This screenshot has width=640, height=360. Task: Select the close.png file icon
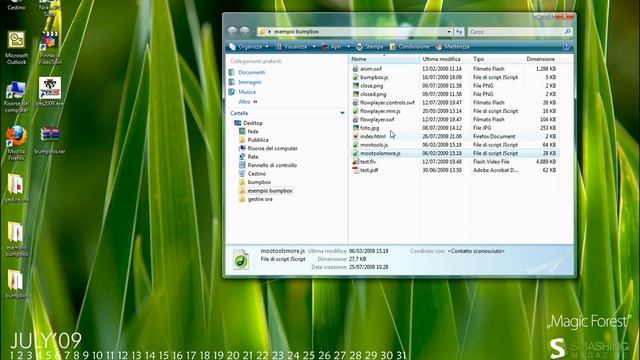(x=356, y=86)
